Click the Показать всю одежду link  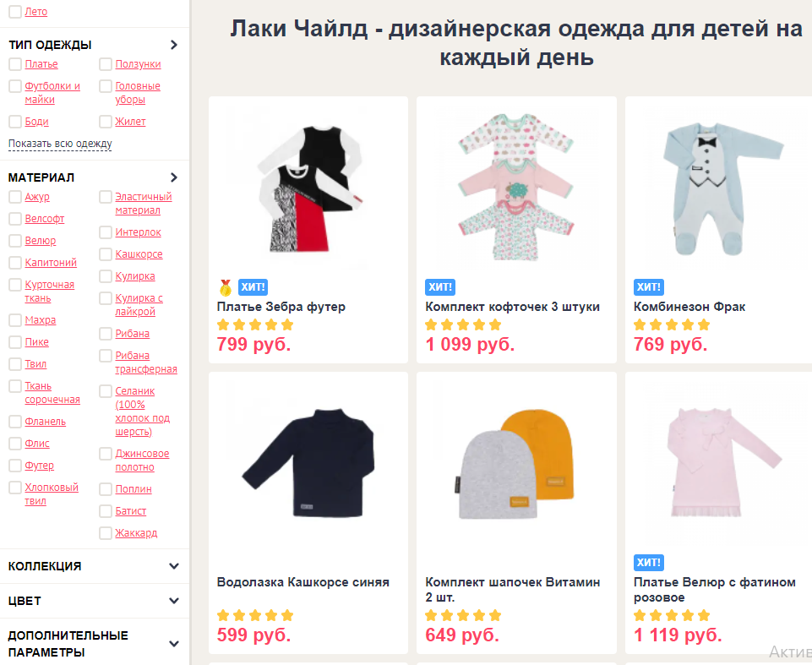(60, 144)
